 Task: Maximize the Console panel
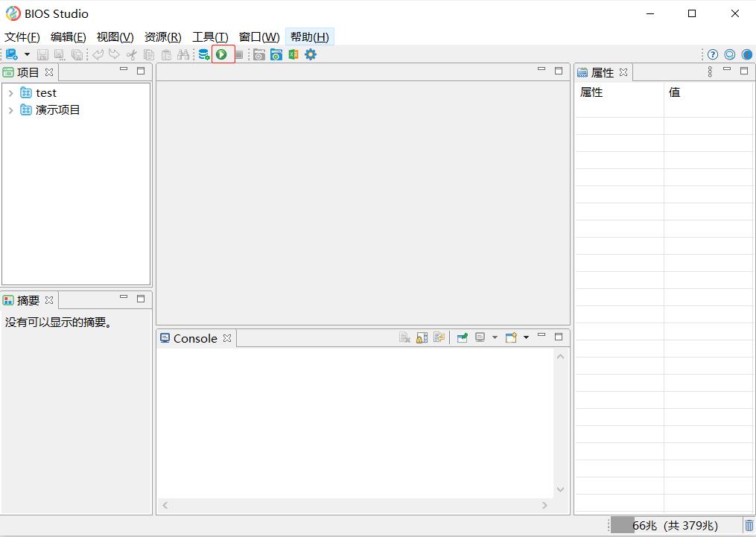point(559,337)
